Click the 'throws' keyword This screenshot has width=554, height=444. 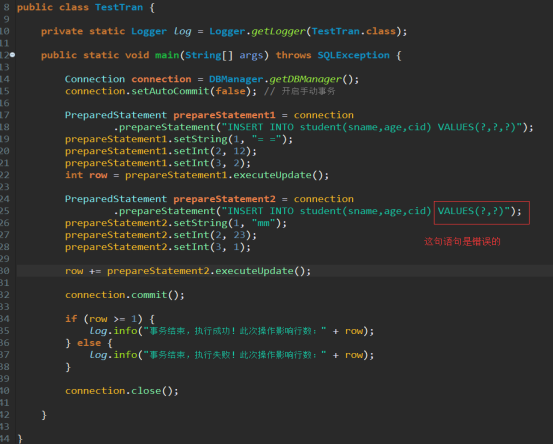[x=293, y=55]
